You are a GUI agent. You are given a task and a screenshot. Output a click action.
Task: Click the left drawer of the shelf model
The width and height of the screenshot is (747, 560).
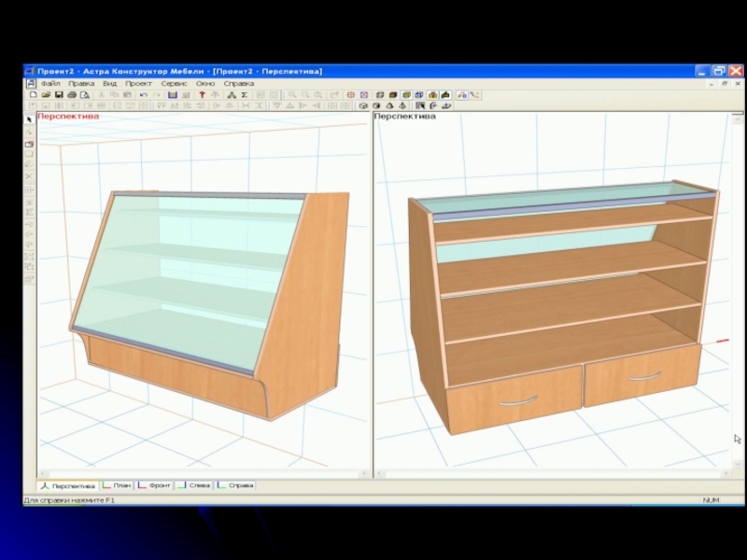click(514, 399)
